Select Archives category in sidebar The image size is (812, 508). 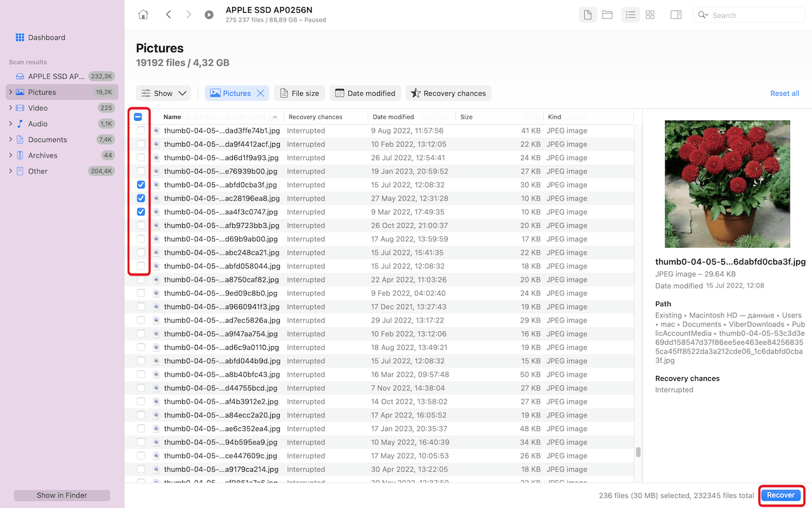62,156
